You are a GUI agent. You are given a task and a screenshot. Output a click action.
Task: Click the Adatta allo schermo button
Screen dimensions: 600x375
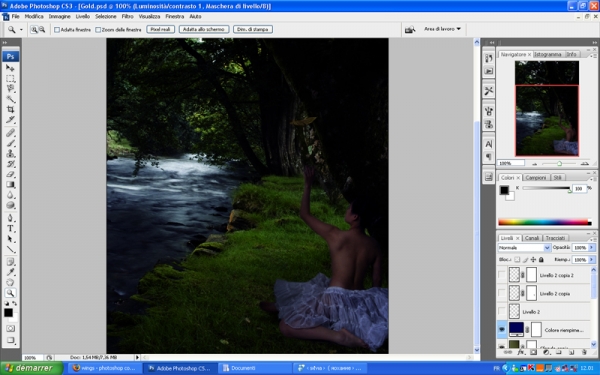click(204, 29)
